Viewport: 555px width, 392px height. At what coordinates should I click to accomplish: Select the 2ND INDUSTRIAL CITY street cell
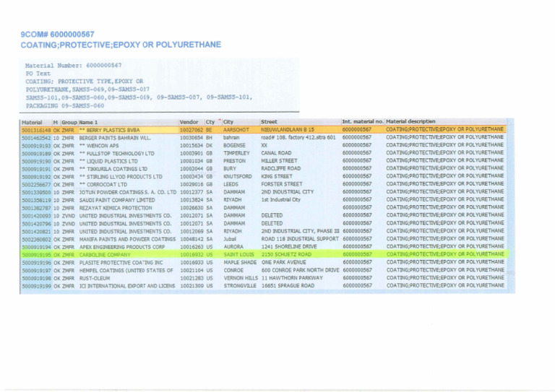288,192
